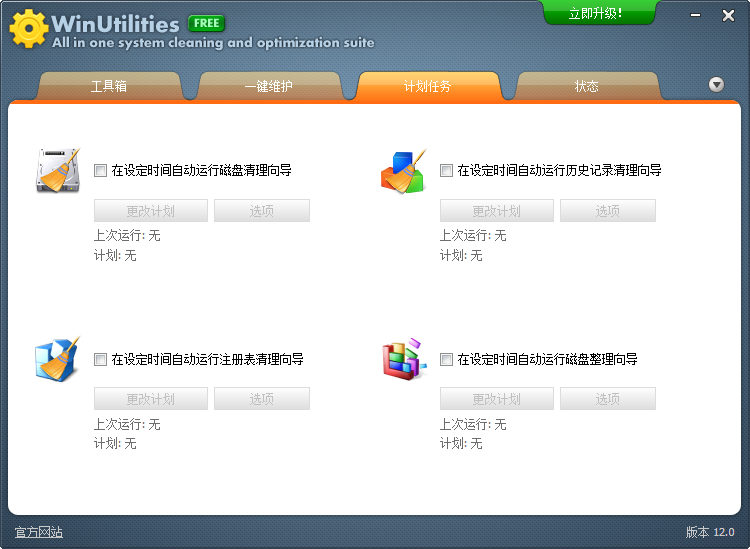Enable scheduled 历史记录清理向导 checkbox
Screen dimensions: 750x549
(446, 171)
